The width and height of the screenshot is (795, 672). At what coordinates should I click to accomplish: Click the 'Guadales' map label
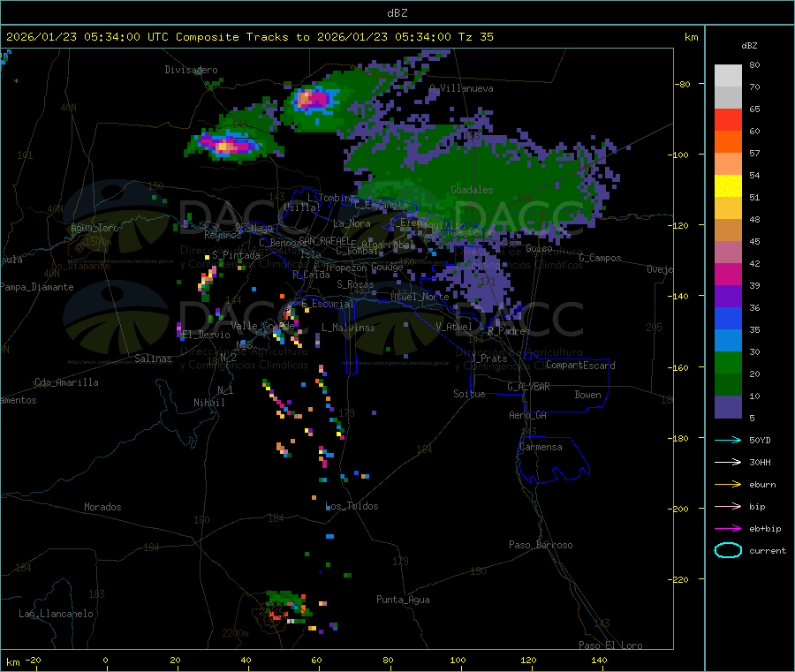(472, 190)
